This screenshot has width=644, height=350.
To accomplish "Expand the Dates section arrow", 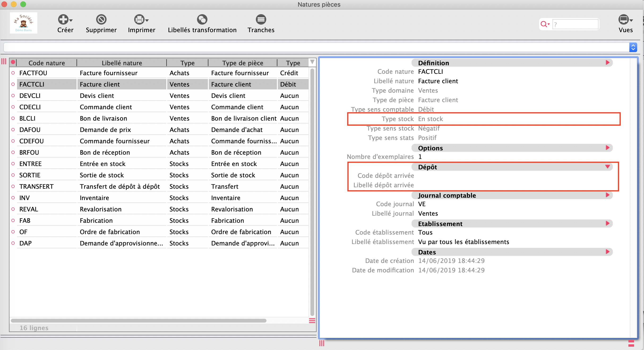I will tap(607, 252).
